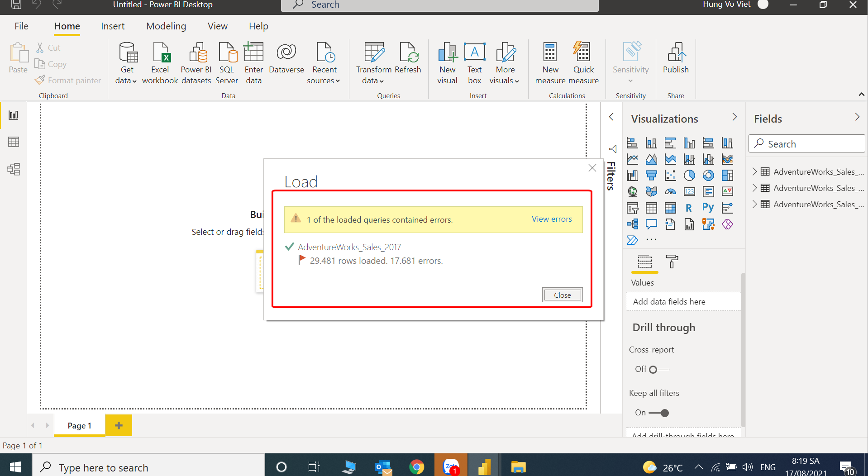This screenshot has width=868, height=476.
Task: Select the Treemap visual
Action: (x=727, y=176)
